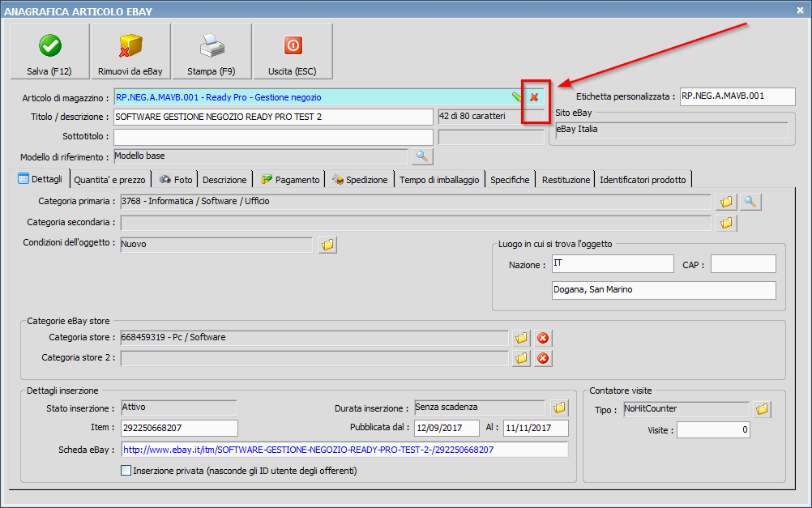Click the Stato inserzione field Attivo

point(179,408)
